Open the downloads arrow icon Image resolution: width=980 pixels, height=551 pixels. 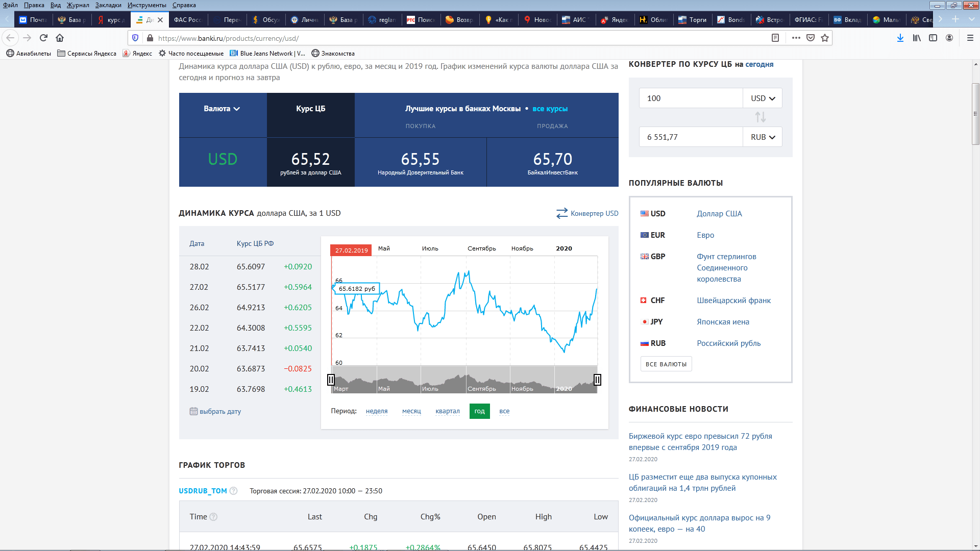900,38
